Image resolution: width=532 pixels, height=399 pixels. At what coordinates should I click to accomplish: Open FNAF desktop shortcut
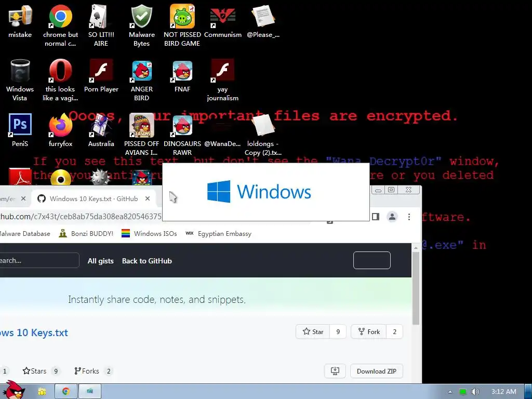tap(182, 76)
